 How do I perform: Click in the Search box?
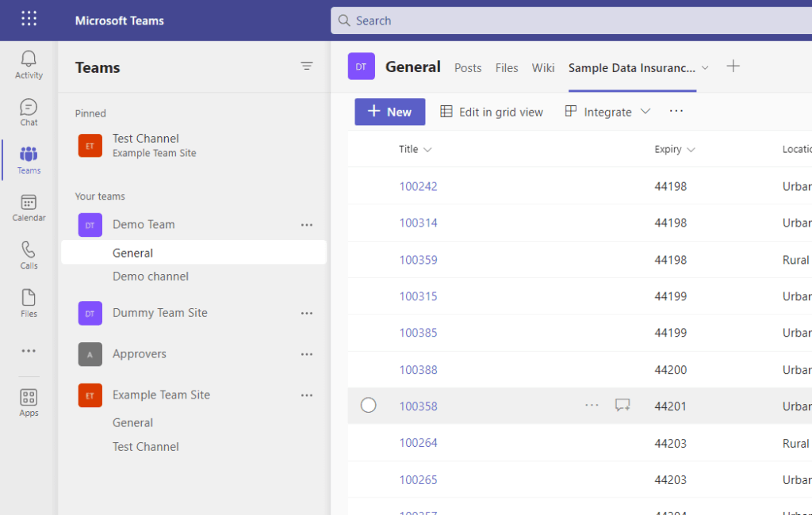571,21
